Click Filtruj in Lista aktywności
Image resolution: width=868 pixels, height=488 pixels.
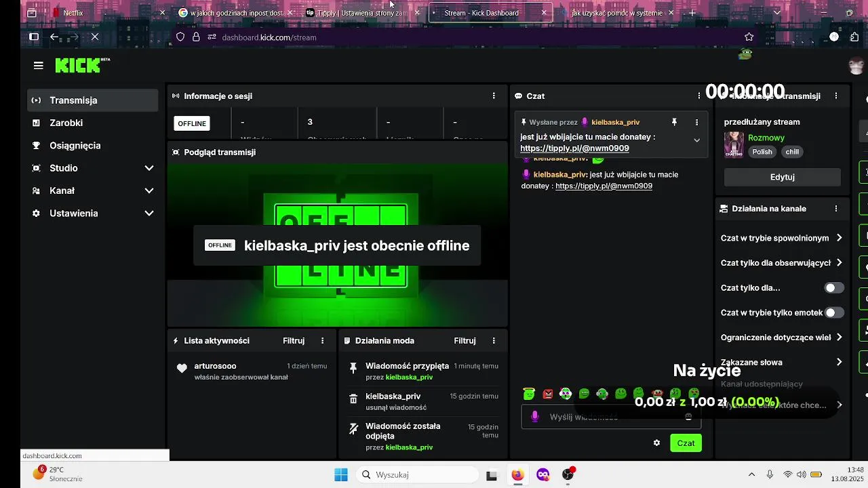294,341
